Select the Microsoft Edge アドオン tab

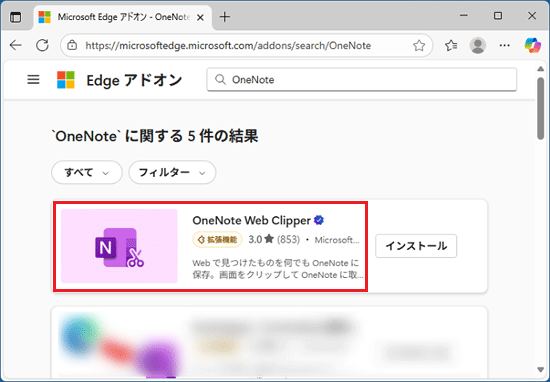(123, 17)
